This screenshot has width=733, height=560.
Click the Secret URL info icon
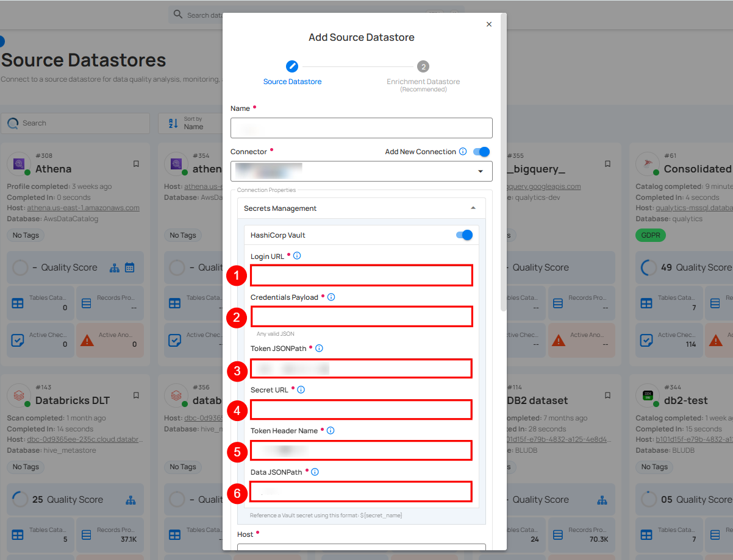coord(301,389)
